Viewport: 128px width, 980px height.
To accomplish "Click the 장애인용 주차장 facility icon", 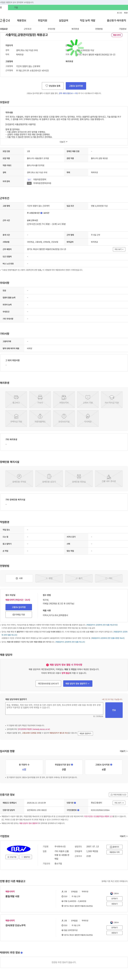I will [19, 479].
